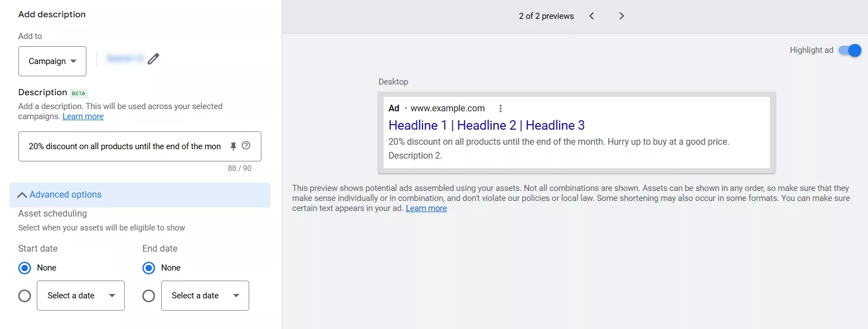Open the Campaign dropdown
Viewport: 868px width, 329px height.
coord(52,61)
